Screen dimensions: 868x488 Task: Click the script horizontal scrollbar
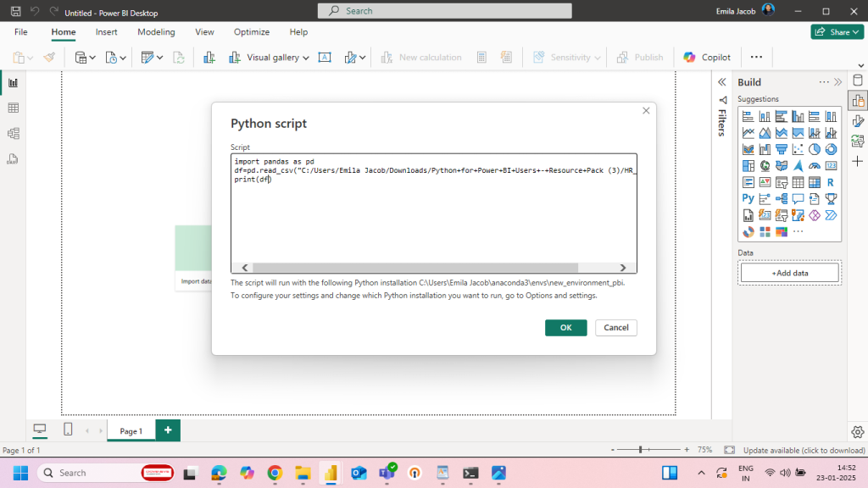pos(415,268)
